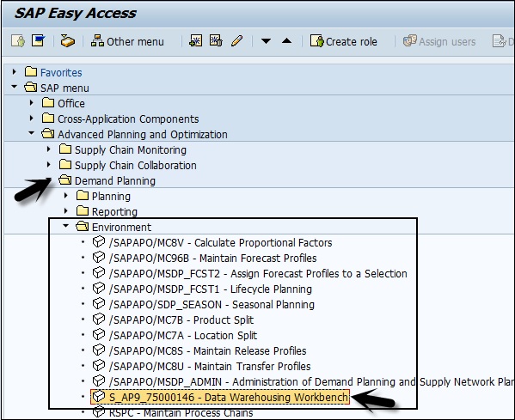Select Advanced Planning and Optimization label
The width and height of the screenshot is (515, 420).
143,134
